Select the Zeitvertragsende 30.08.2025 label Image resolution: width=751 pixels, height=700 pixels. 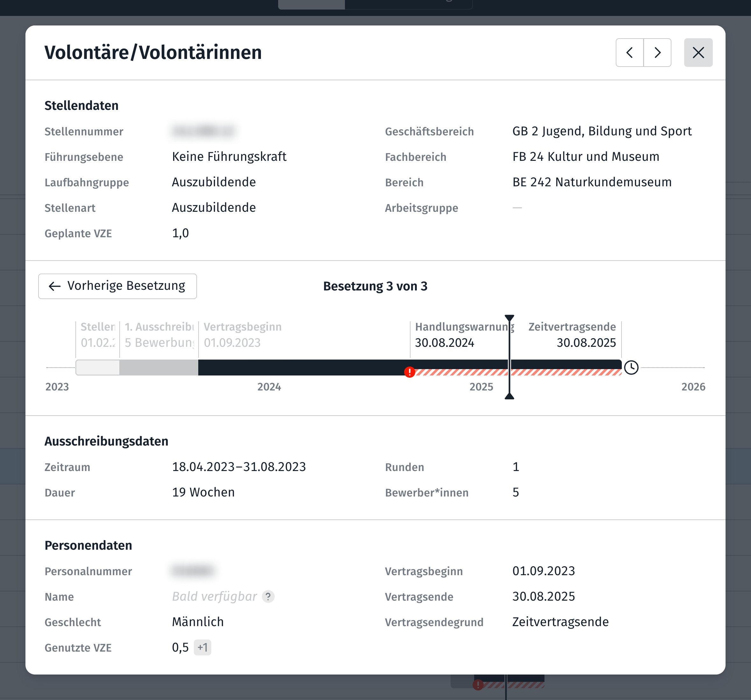point(572,334)
